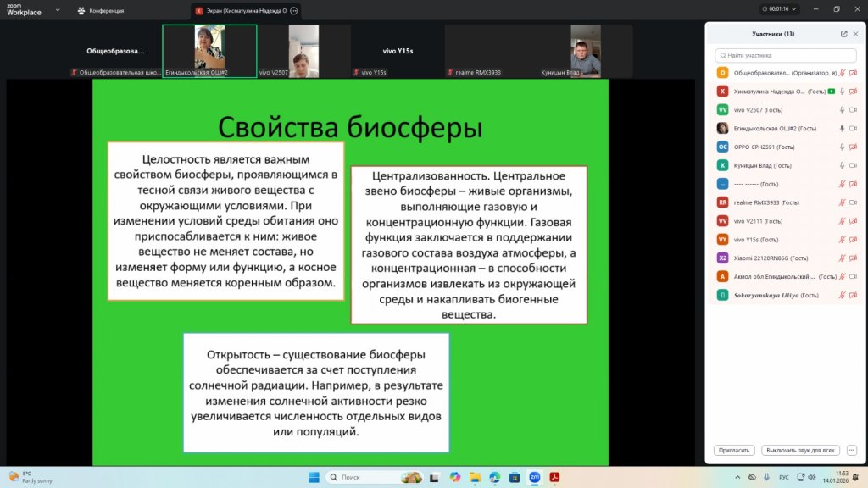Toggle the muted mic for Xiaomi 22120RN86G

click(x=842, y=258)
